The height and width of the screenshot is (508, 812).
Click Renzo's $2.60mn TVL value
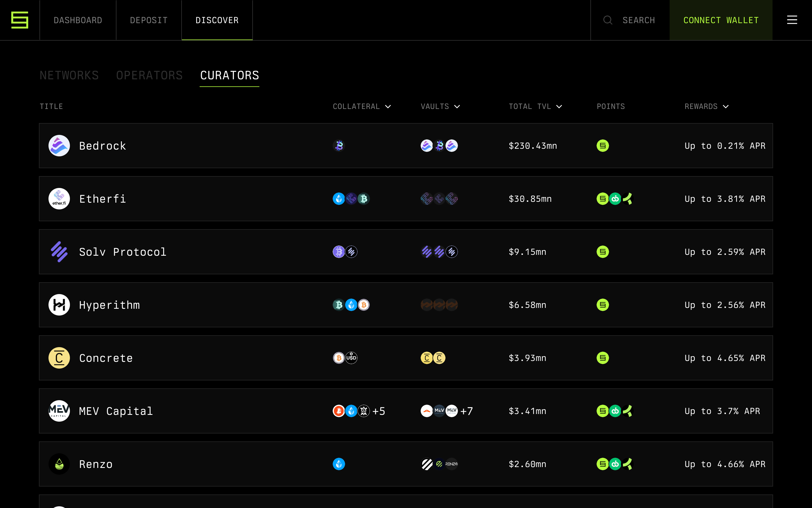click(x=528, y=464)
